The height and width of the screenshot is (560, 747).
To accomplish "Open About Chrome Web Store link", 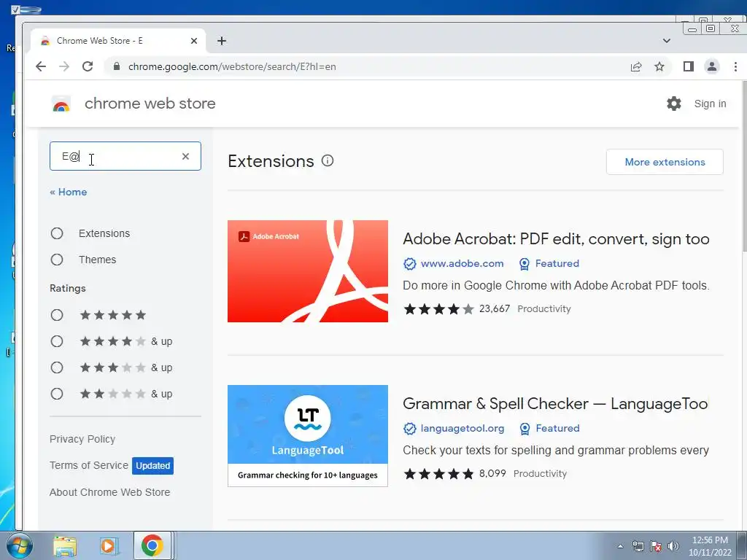I will pyautogui.click(x=109, y=492).
